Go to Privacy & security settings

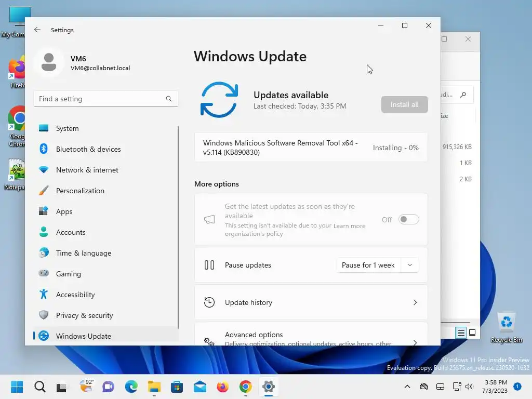106,315
